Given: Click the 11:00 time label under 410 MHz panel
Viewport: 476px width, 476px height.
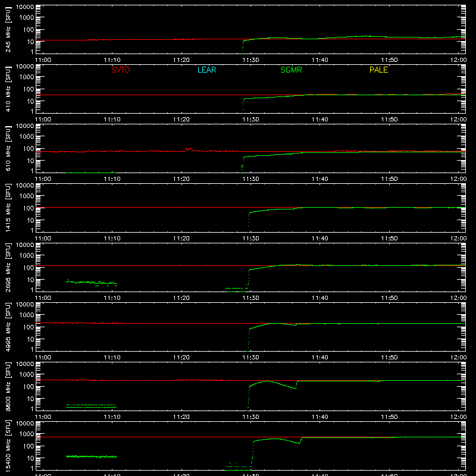Looking at the screenshot, I should tap(43, 120).
